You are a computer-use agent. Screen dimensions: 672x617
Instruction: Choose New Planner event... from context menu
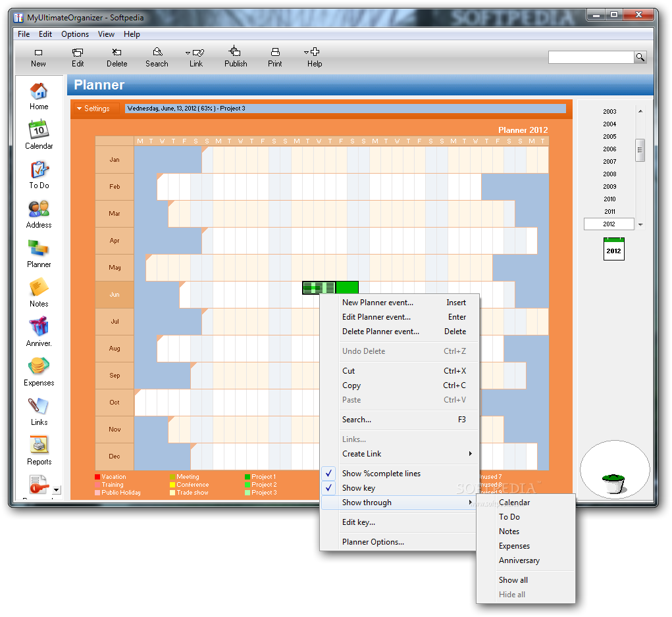399,303
